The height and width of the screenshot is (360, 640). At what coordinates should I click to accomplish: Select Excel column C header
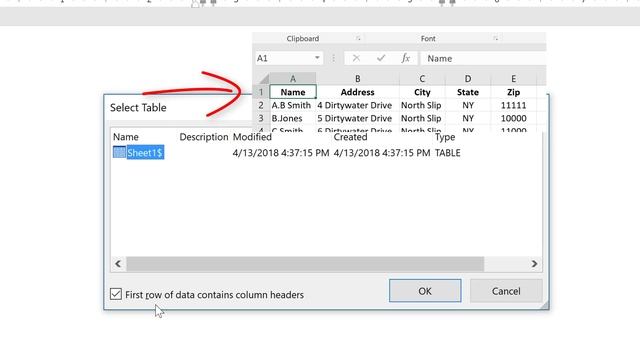click(422, 78)
